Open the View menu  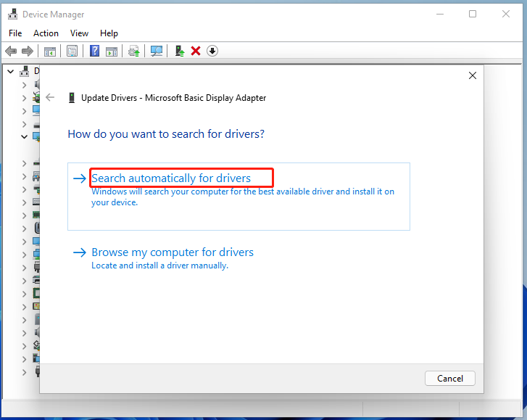click(79, 33)
